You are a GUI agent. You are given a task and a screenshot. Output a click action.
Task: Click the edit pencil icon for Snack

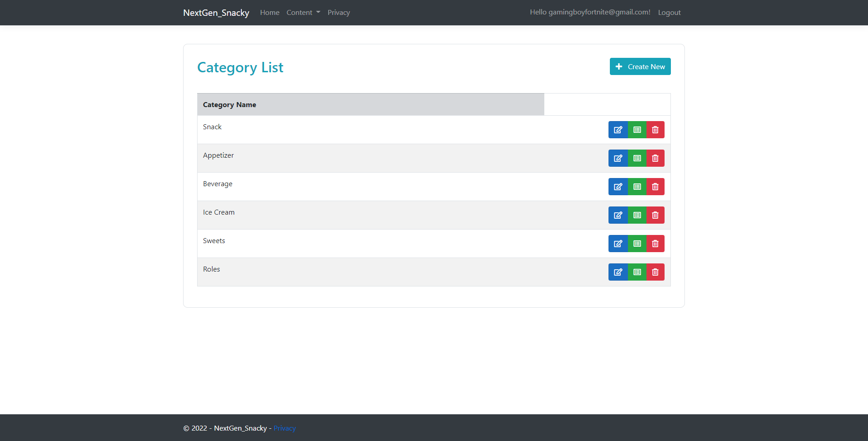618,130
